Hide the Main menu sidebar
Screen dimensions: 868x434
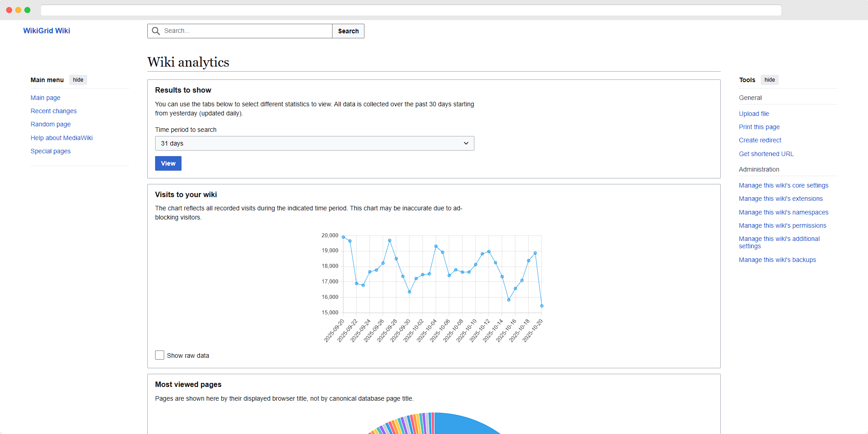click(x=78, y=80)
